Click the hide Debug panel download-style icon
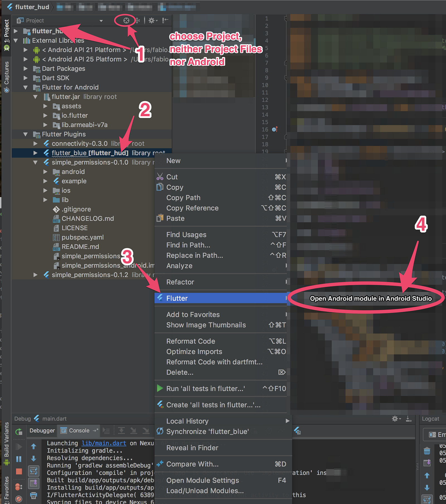 point(409,419)
